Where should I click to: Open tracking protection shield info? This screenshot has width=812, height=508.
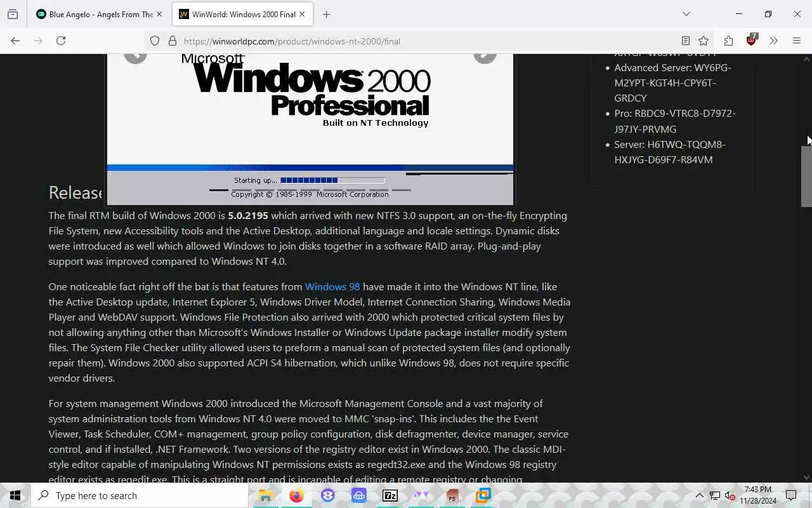click(x=155, y=41)
